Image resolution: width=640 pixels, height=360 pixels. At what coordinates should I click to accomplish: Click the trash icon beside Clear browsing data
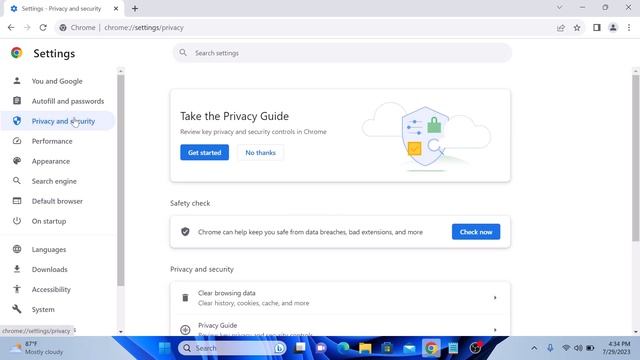185,298
